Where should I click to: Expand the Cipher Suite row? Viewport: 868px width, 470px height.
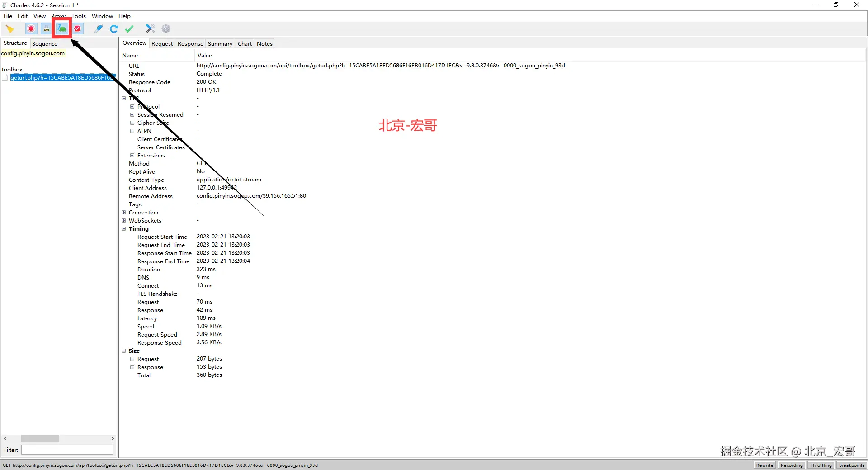pos(132,123)
